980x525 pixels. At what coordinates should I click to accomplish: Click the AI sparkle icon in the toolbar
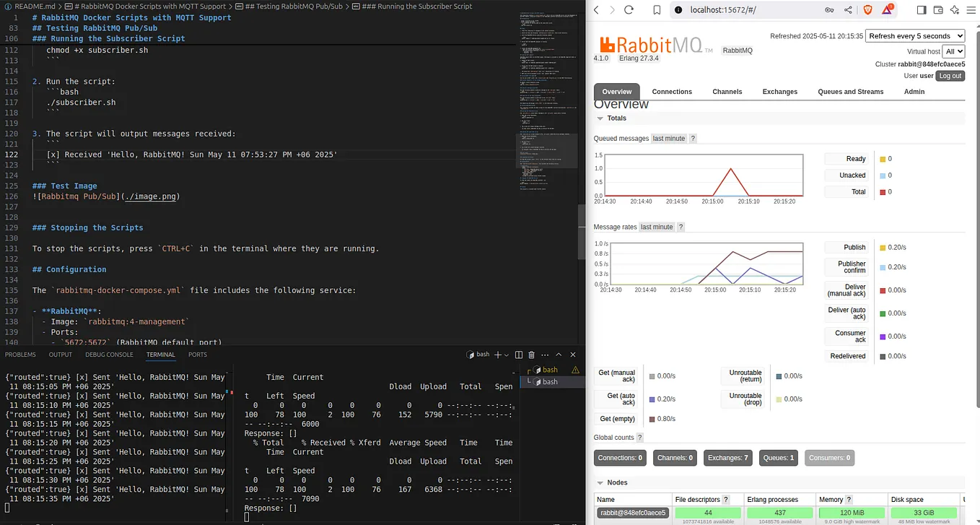click(955, 9)
